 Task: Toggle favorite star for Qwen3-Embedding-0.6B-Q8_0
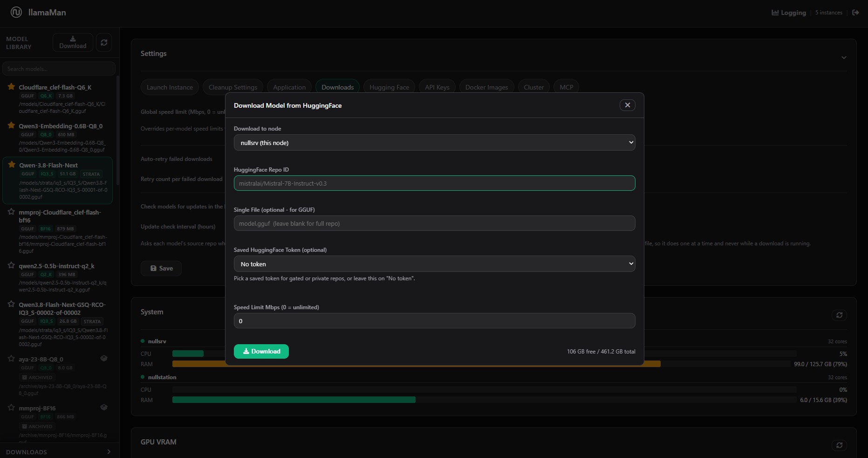11,125
